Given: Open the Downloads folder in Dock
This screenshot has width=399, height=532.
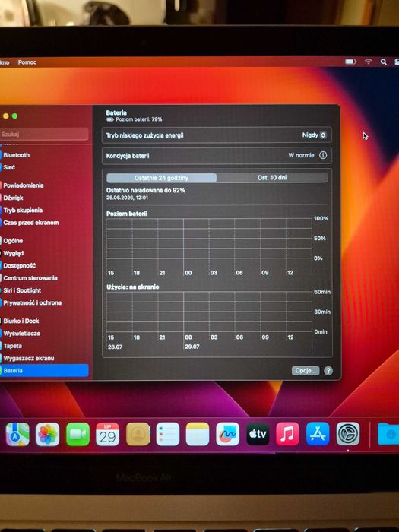Looking at the screenshot, I should click(388, 434).
